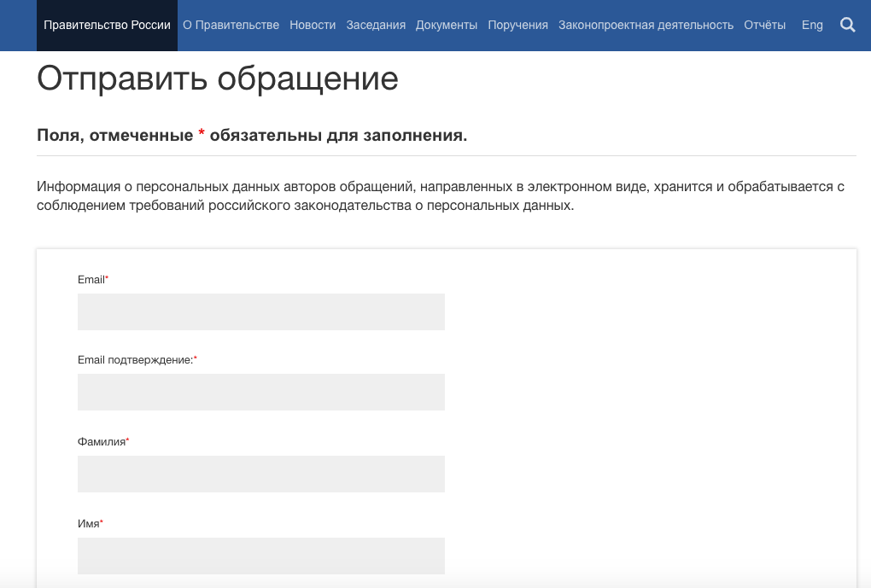Switch site language to Eng
Image resolution: width=871 pixels, height=588 pixels.
pyautogui.click(x=812, y=25)
